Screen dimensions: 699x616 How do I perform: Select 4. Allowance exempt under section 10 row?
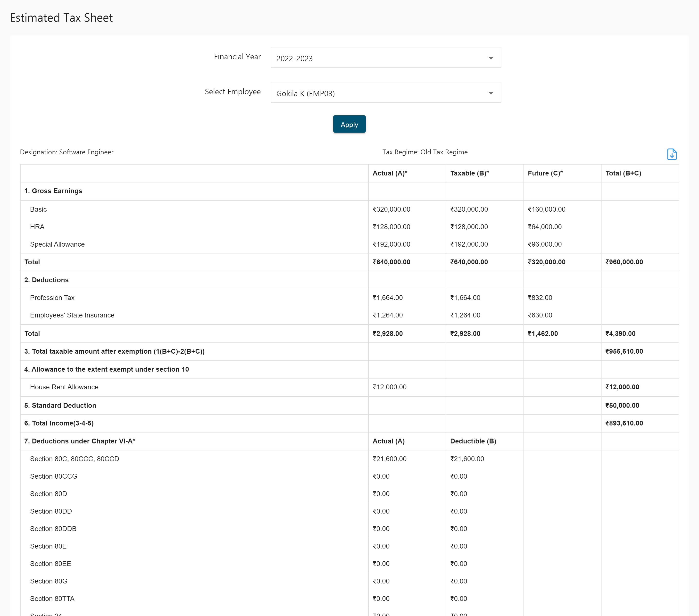[107, 369]
